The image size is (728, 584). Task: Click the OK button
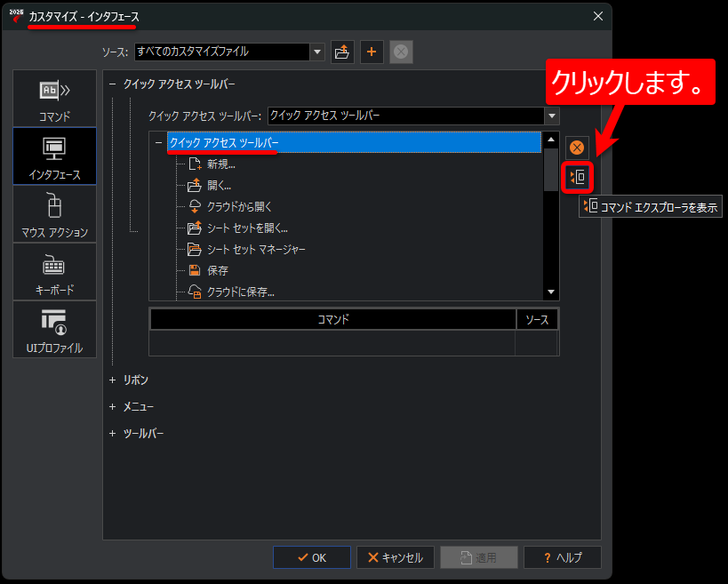(312, 557)
